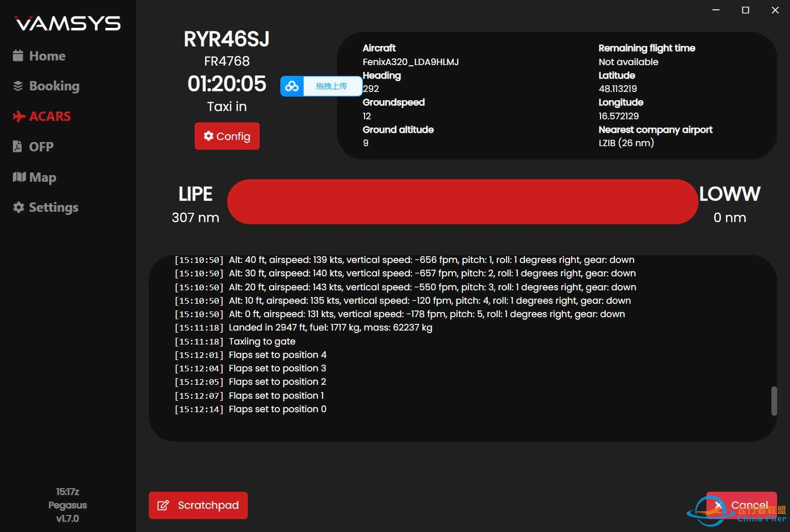Image resolution: width=790 pixels, height=532 pixels.
Task: Click the Booking layers icon
Action: 18,86
